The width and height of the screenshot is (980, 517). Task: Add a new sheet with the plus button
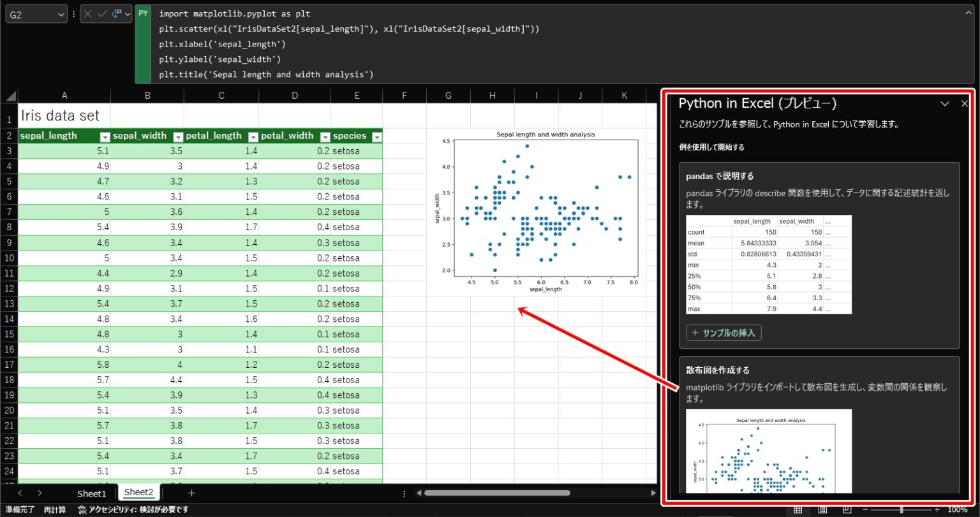(x=191, y=493)
